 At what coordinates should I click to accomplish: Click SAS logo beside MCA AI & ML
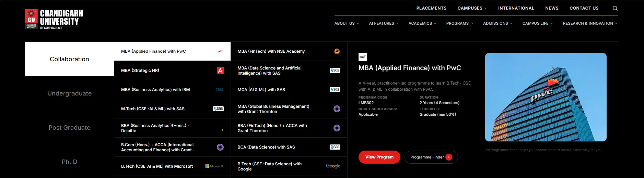pos(335,90)
